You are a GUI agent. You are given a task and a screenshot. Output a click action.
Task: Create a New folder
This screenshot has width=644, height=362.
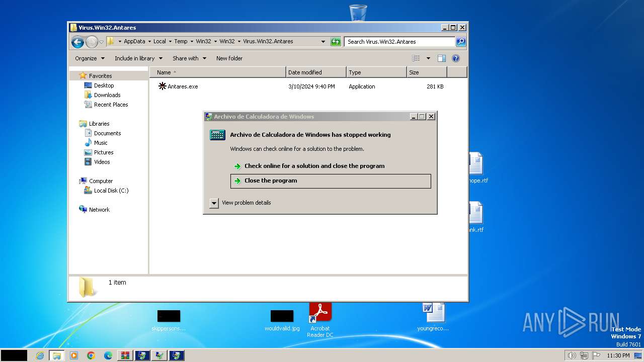229,58
